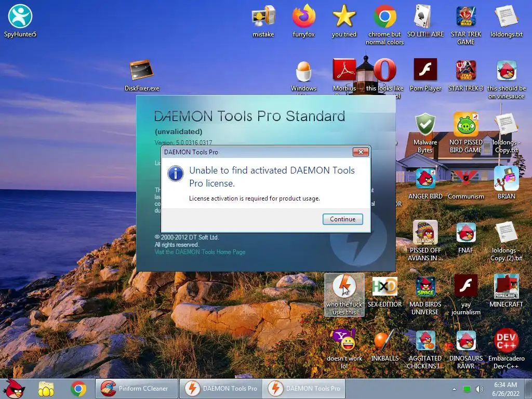This screenshot has height=399, width=532.
Task: Select the 'loldongs - Copy (2).txt' file
Action: click(x=506, y=240)
